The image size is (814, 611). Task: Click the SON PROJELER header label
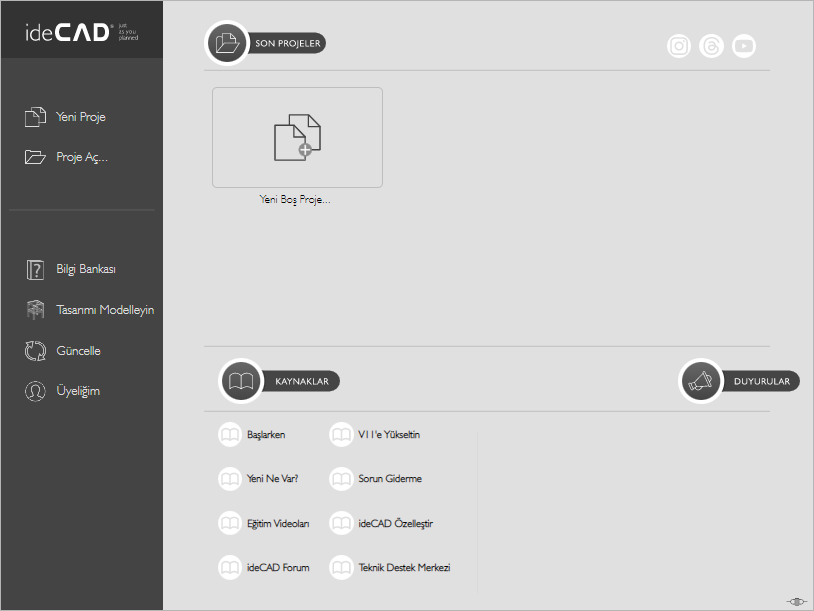(x=288, y=43)
